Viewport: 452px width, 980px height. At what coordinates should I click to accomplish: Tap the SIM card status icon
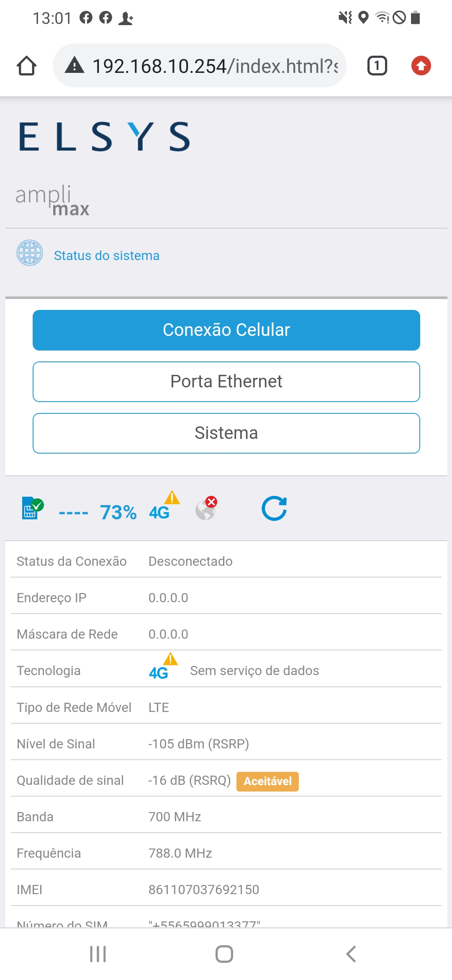(x=32, y=508)
